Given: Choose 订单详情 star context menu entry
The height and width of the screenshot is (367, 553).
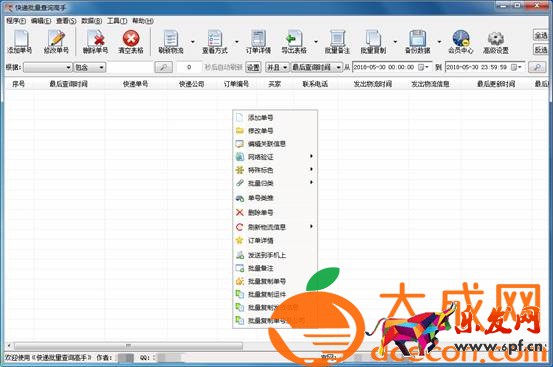Looking at the screenshot, I should (275, 240).
